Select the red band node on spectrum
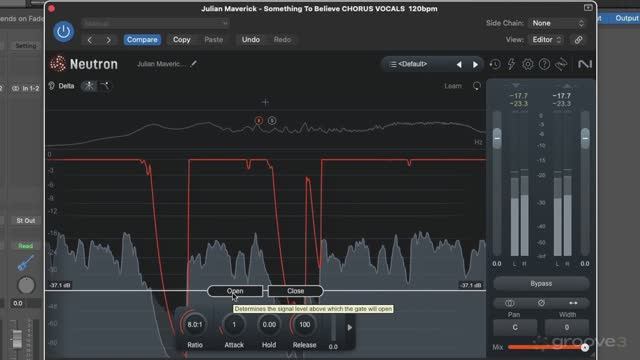 pos(258,120)
